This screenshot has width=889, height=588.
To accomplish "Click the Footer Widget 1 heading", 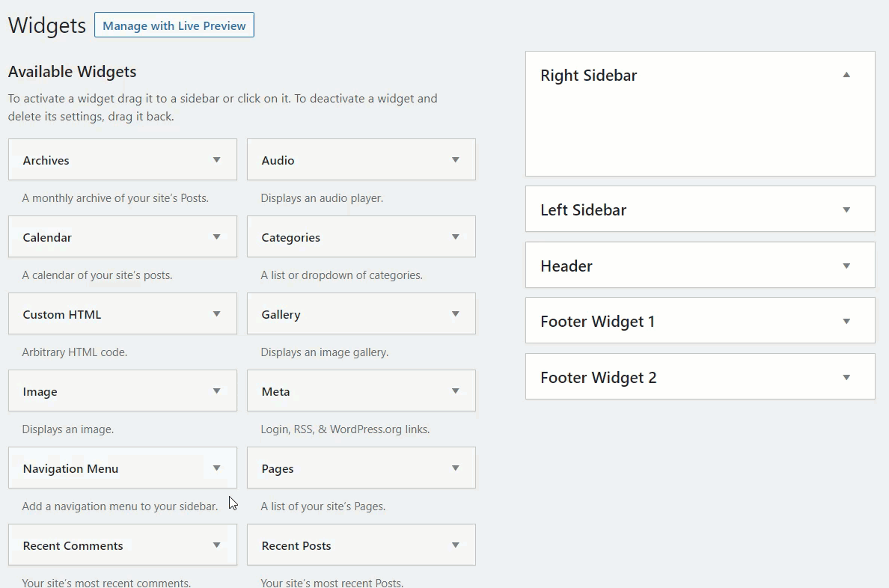I will click(598, 322).
